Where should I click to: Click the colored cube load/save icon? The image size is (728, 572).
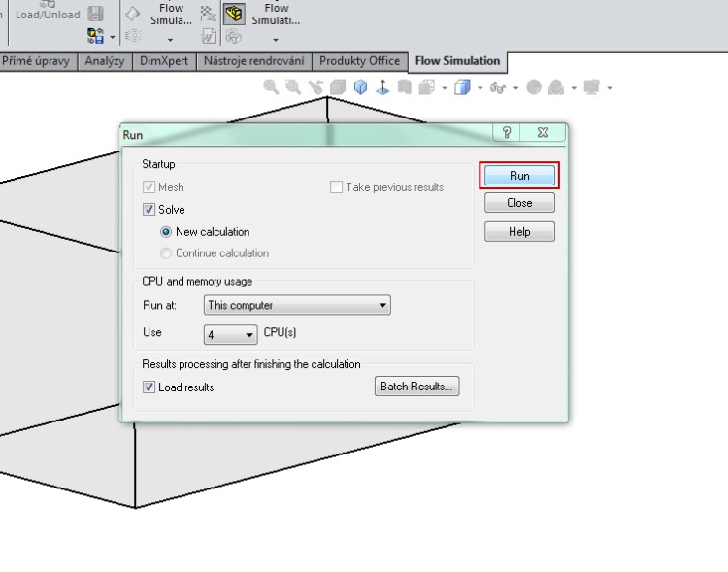95,36
